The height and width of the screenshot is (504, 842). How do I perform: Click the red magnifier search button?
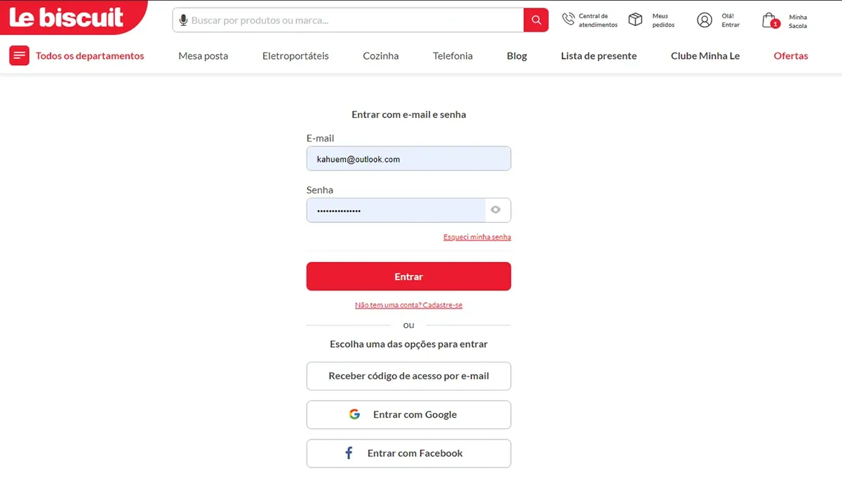point(536,20)
